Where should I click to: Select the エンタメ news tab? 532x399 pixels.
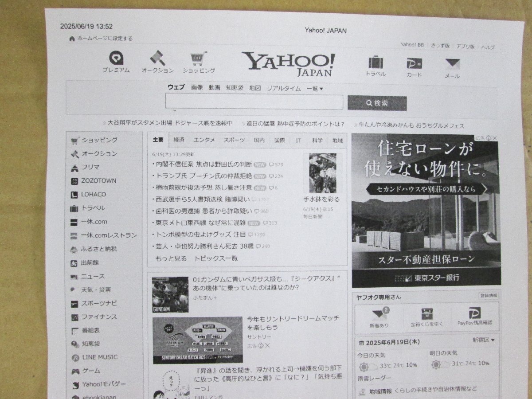tap(204, 140)
